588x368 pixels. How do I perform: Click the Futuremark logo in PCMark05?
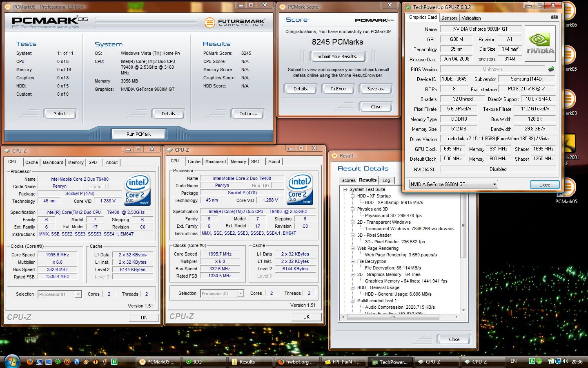coord(235,22)
